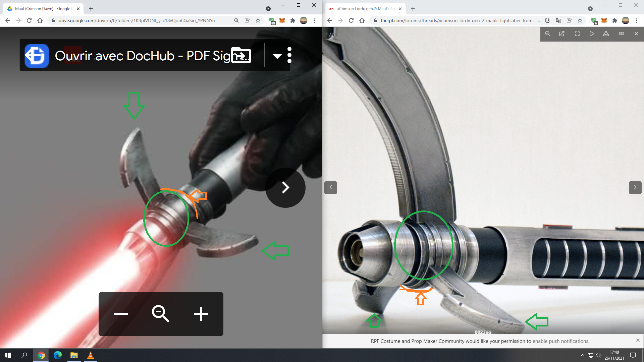Viewport: 644px width, 362px height.
Task: Open MetaMask fox extension in left window
Action: (x=282, y=20)
